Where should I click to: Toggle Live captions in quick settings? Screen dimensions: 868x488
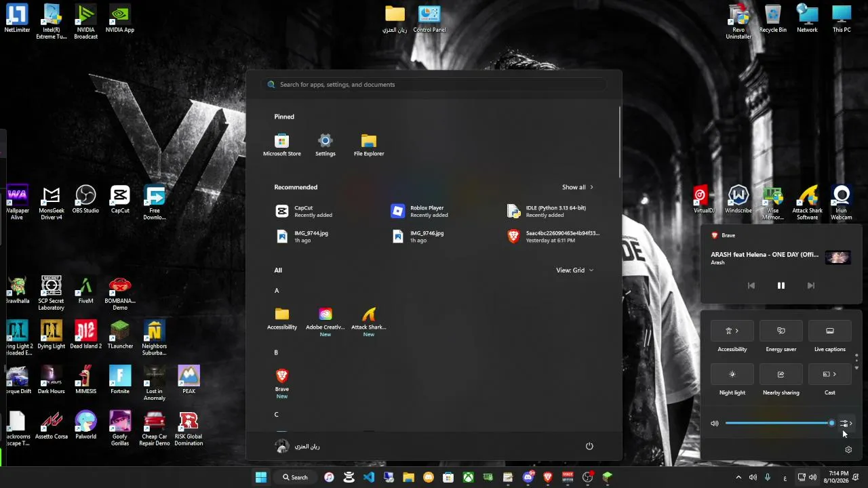[830, 331]
